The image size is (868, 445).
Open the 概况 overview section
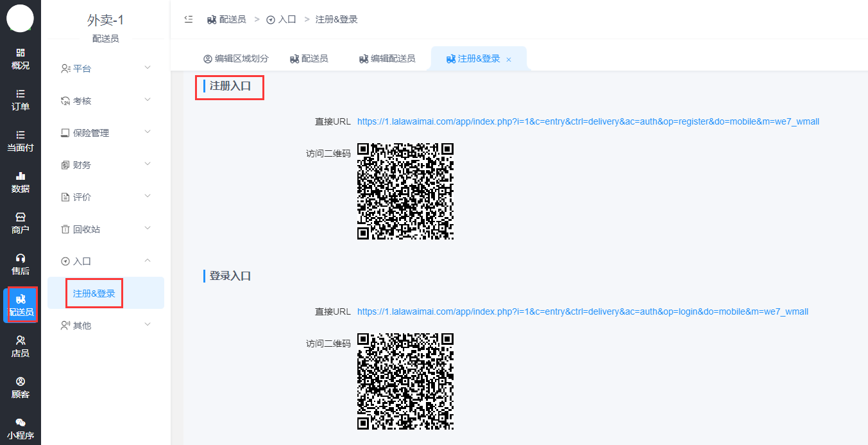pos(21,58)
